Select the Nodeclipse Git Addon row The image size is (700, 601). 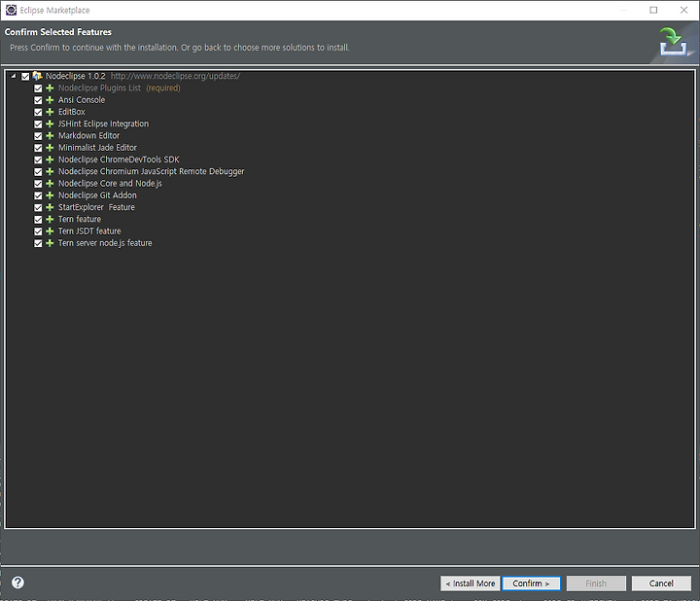[97, 195]
